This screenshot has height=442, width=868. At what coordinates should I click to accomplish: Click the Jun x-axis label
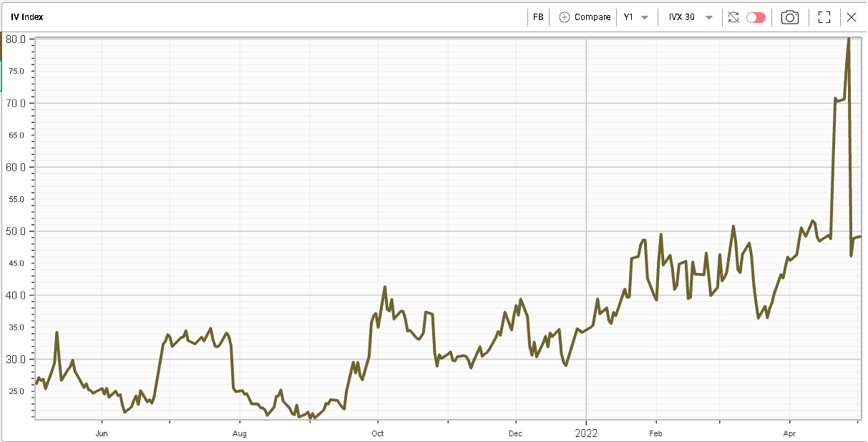102,433
